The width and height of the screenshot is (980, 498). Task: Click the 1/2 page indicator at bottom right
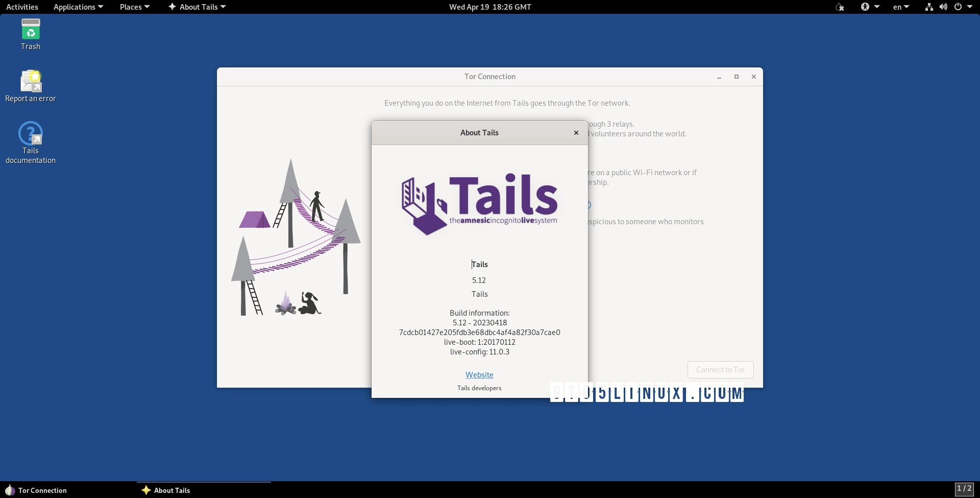click(x=965, y=488)
